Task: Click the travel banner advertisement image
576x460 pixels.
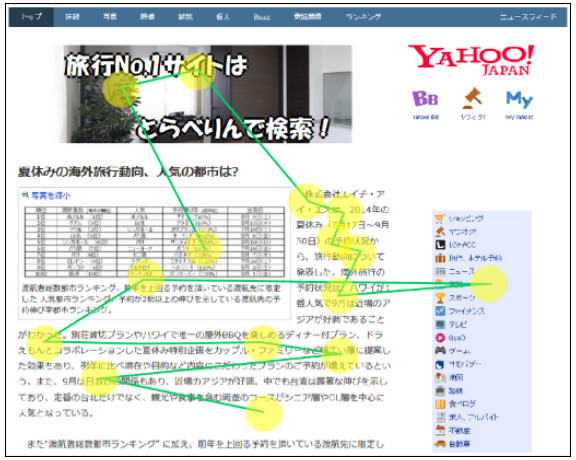Action: coord(208,94)
